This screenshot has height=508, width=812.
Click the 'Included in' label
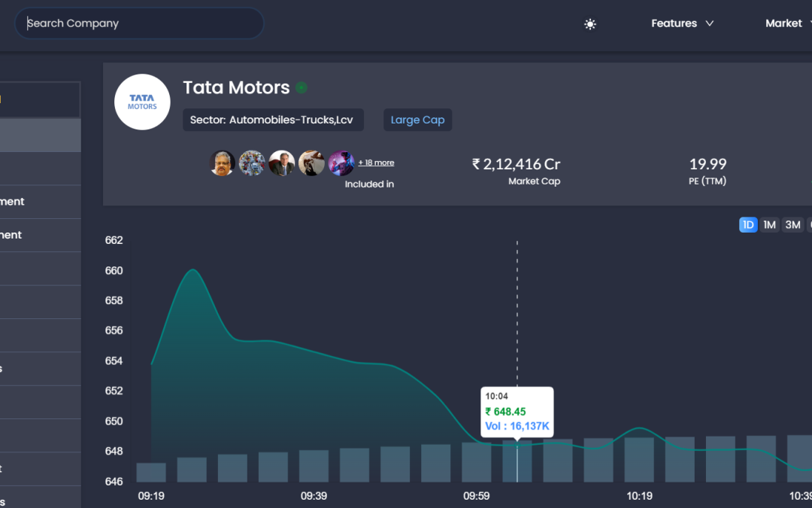(369, 184)
